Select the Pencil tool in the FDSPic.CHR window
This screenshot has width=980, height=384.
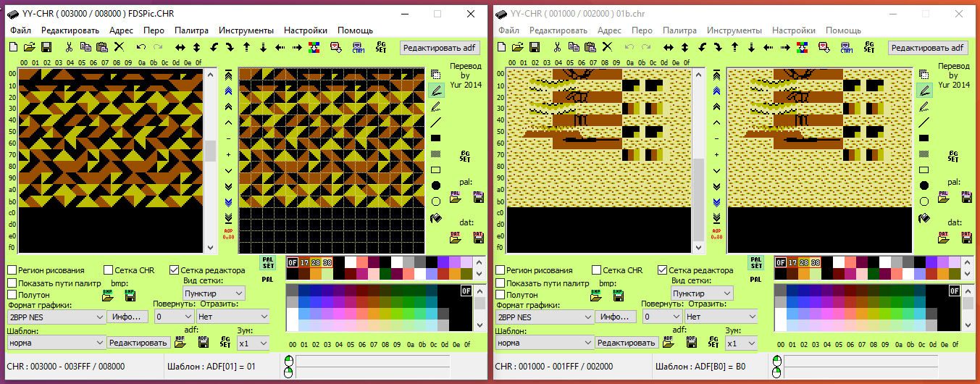click(x=437, y=91)
